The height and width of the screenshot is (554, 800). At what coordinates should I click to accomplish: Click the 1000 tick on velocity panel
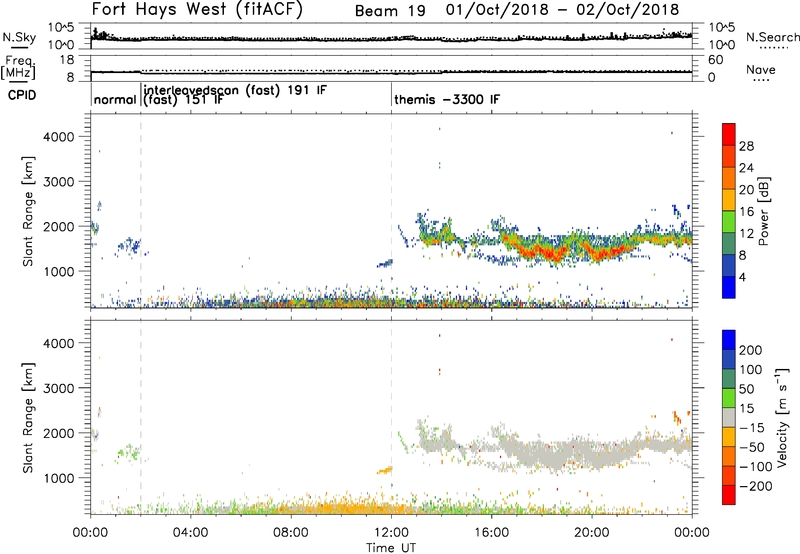(59, 478)
